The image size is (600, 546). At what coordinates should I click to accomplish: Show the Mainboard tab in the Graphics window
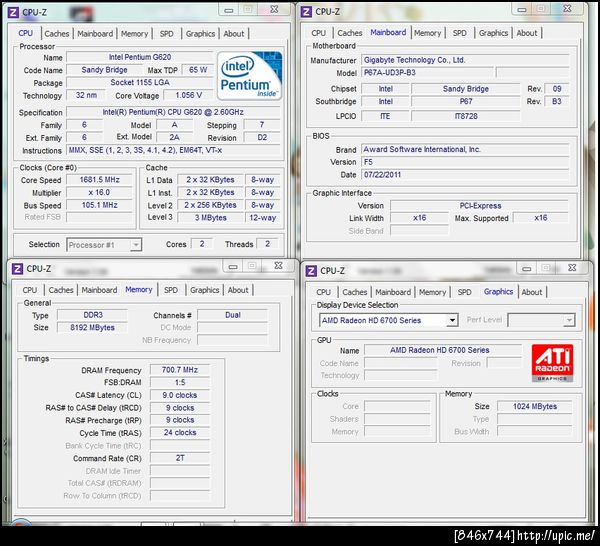(x=393, y=292)
